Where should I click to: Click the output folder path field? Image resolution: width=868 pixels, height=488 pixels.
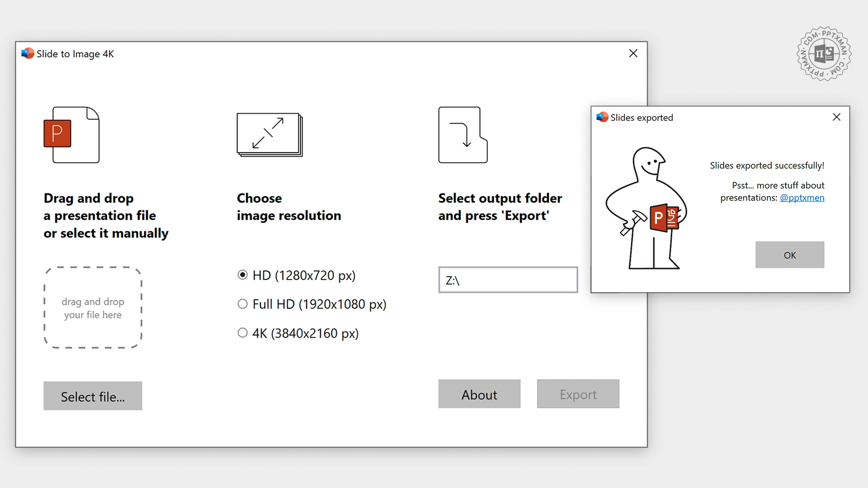tap(508, 280)
